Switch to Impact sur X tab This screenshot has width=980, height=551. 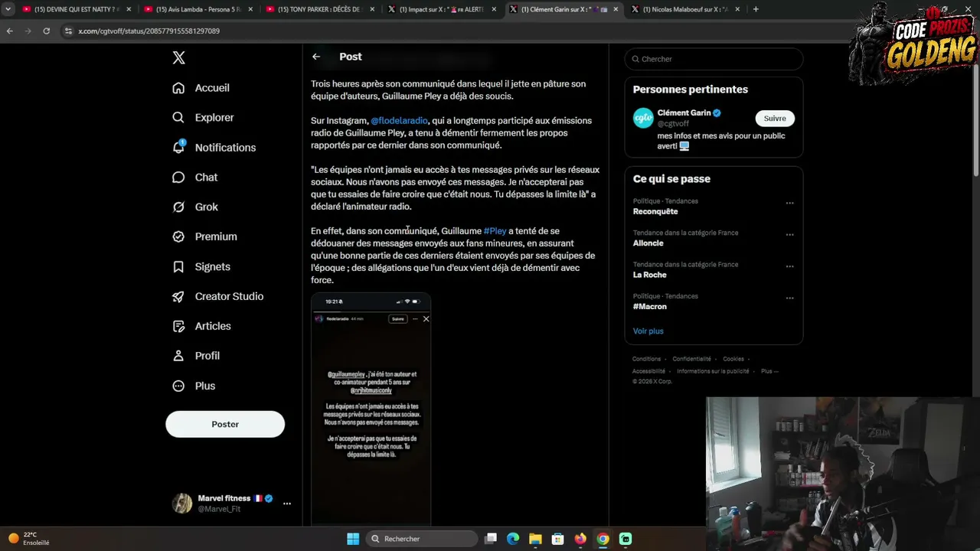tap(442, 9)
